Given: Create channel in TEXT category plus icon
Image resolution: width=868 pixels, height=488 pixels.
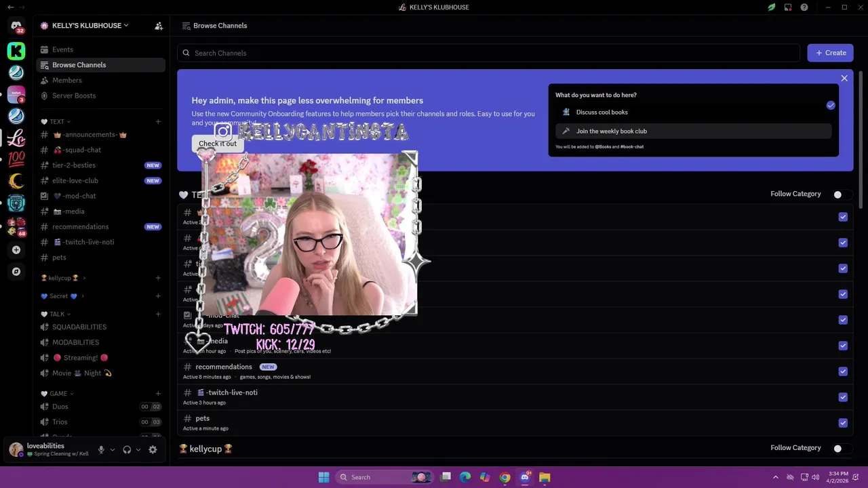Looking at the screenshot, I should (x=158, y=122).
